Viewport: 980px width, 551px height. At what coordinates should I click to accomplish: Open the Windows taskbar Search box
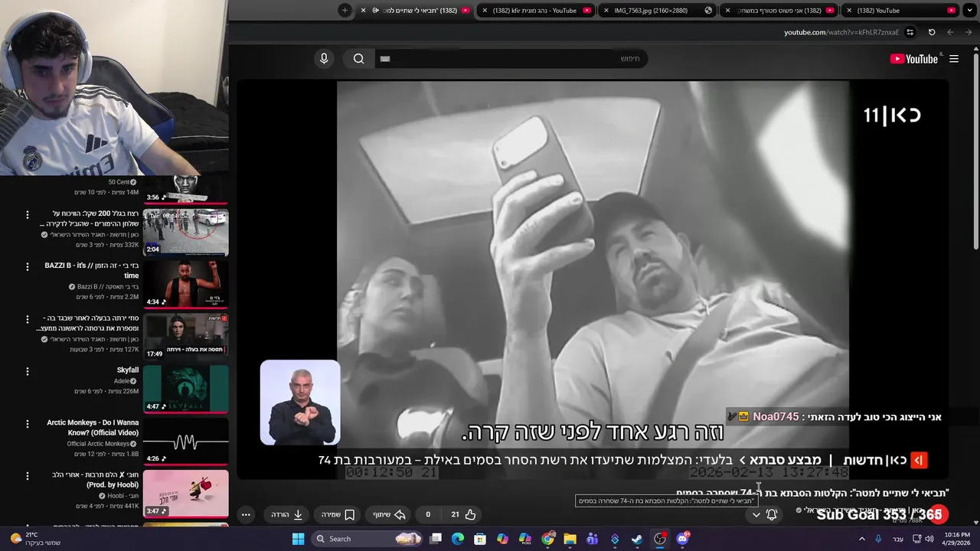(x=368, y=539)
